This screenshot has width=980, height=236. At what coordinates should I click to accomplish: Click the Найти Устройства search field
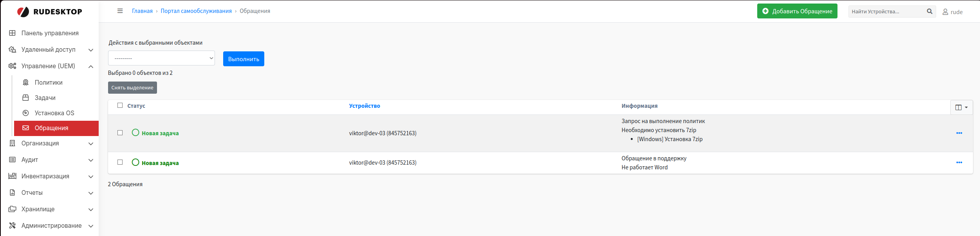(886, 12)
